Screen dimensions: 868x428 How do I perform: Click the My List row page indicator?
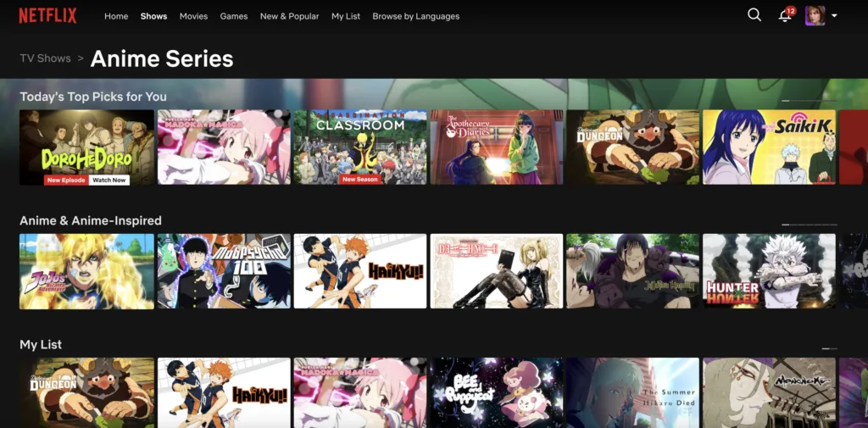(x=829, y=348)
